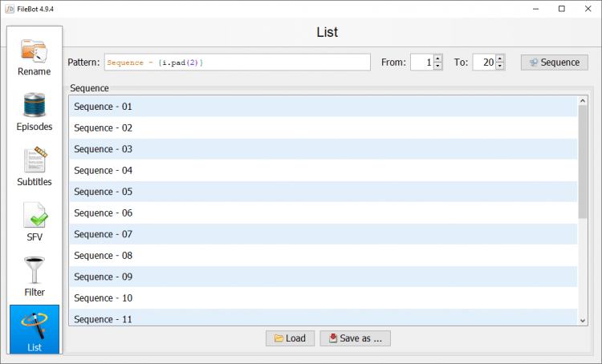Select row "Sequence - 07"
The image size is (602, 364).
(323, 234)
